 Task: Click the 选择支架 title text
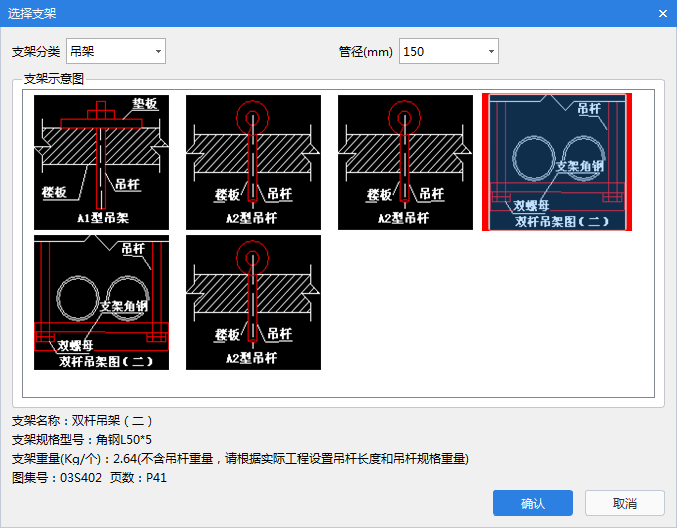click(x=32, y=14)
